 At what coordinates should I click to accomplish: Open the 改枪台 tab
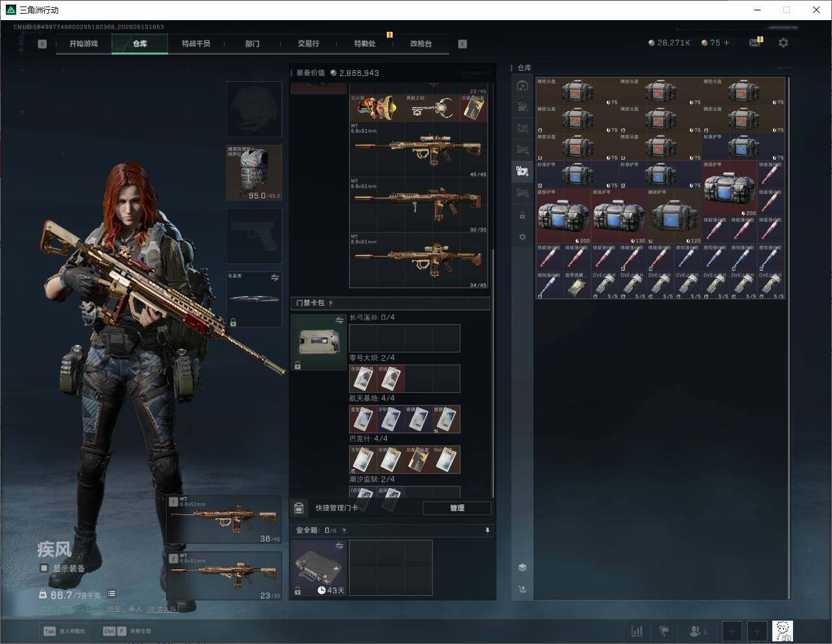coord(421,43)
